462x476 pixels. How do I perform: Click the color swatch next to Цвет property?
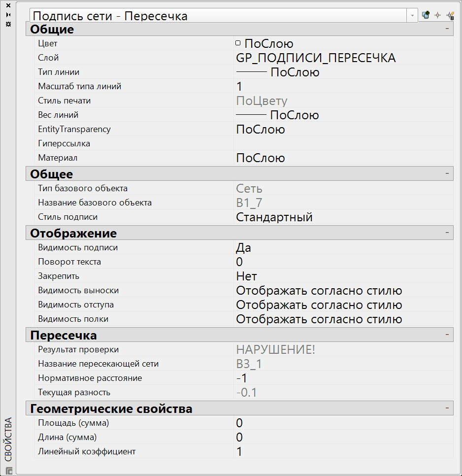pyautogui.click(x=238, y=43)
